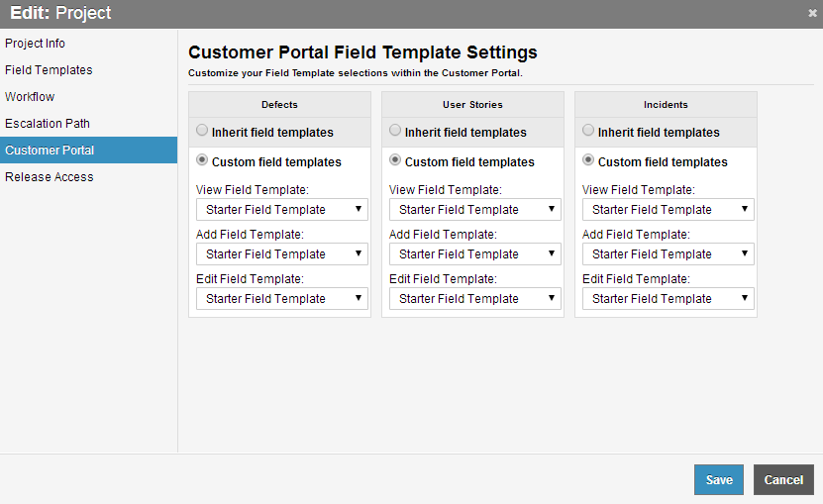Open Defects View Field Template dropdown
Screen dimensions: 823x504
click(282, 210)
